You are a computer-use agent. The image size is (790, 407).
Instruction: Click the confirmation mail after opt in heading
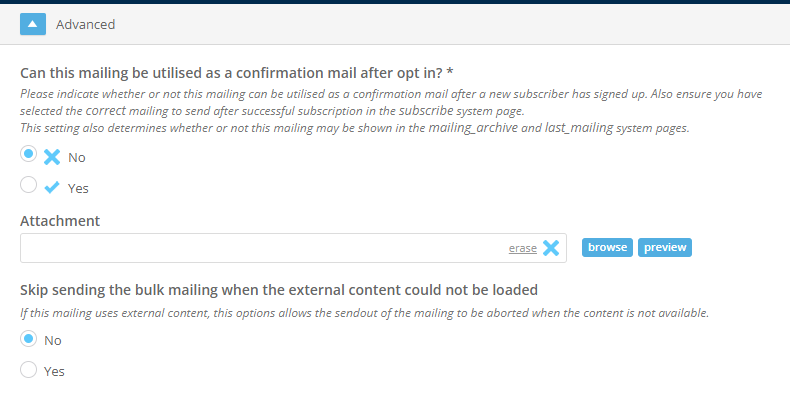[x=236, y=73]
